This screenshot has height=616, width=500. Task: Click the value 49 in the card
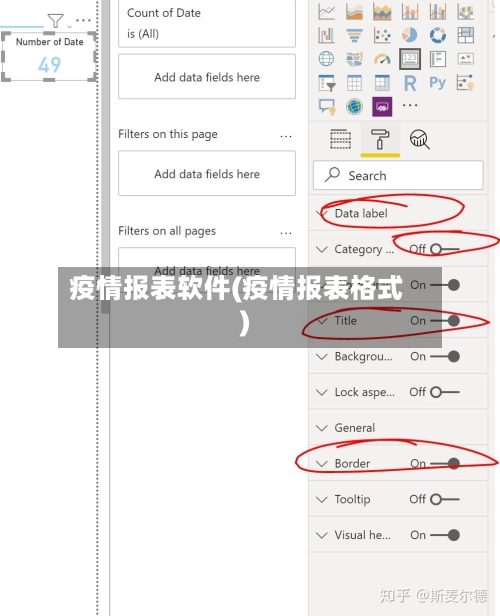[49, 65]
